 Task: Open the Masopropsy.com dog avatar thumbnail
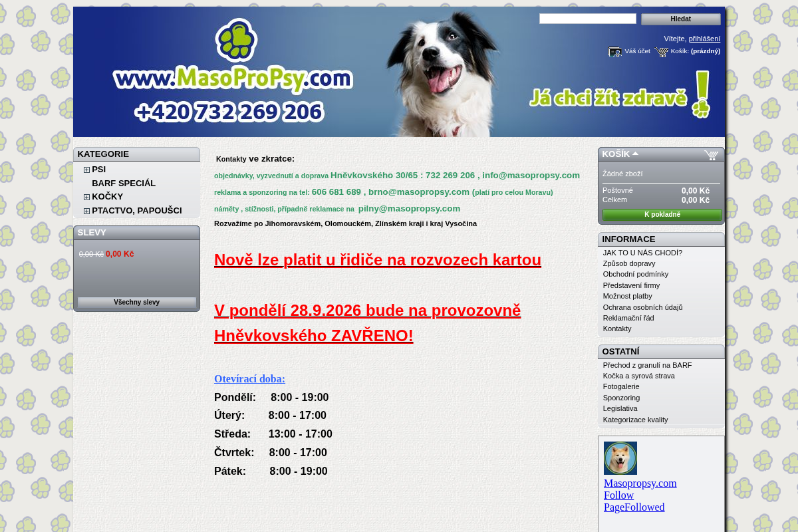620,458
